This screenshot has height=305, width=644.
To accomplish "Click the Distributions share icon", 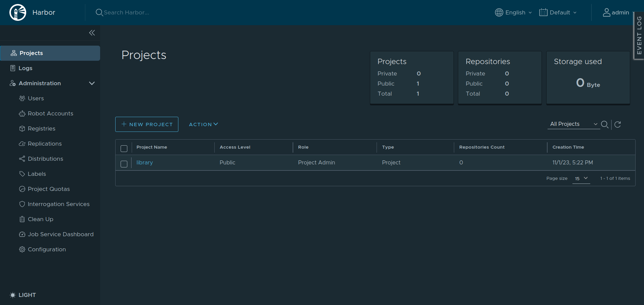I will tap(22, 159).
